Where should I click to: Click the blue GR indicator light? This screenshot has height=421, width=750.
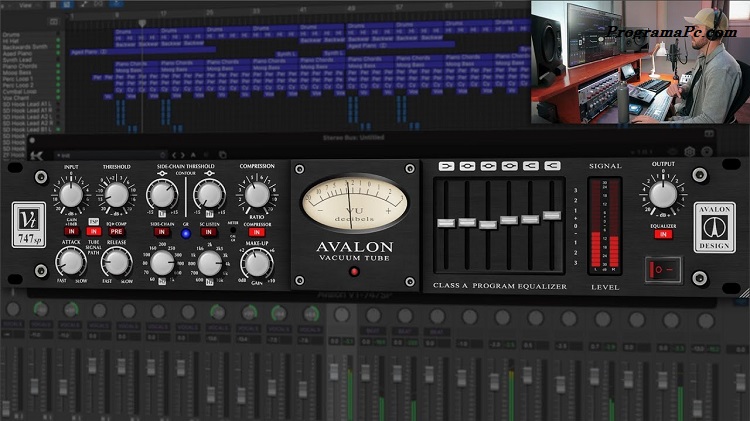pyautogui.click(x=186, y=233)
